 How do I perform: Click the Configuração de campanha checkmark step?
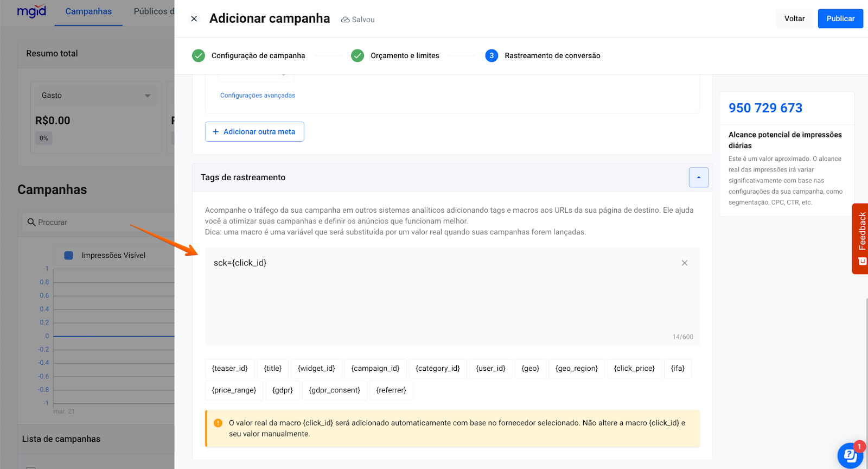click(x=199, y=56)
